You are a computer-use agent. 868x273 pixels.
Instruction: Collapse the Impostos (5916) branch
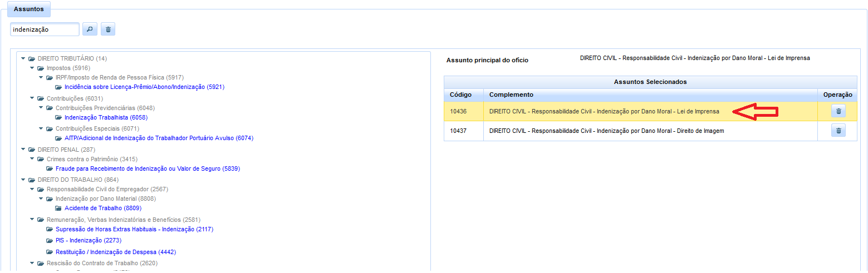pyautogui.click(x=32, y=68)
